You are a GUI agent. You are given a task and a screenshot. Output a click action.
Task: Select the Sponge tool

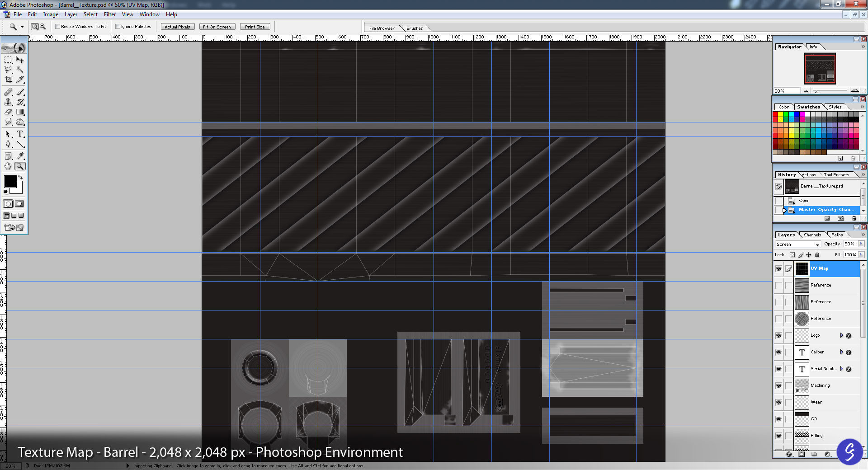click(x=20, y=122)
